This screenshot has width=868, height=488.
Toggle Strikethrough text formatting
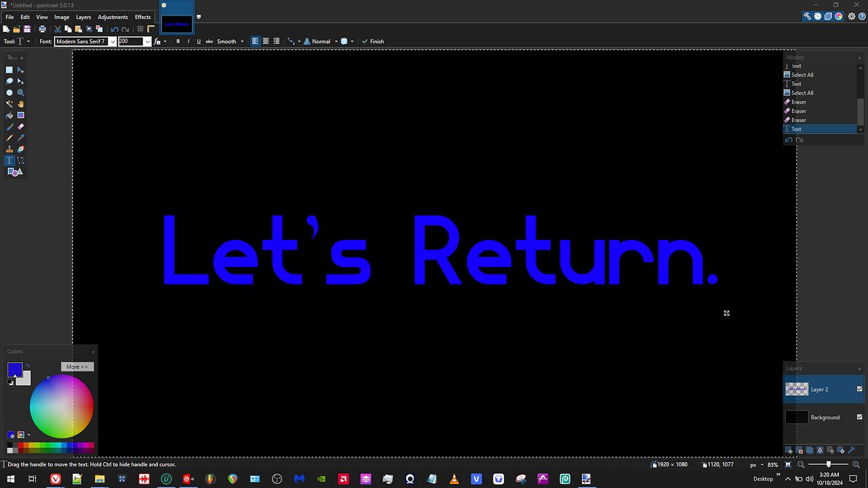(x=209, y=41)
